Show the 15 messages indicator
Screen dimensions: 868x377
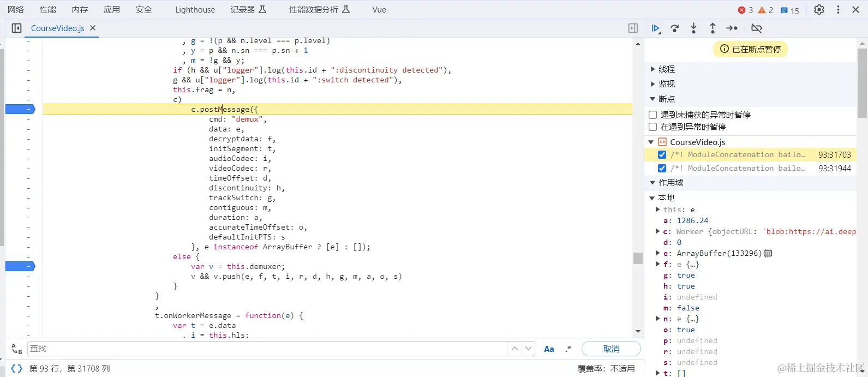[789, 10]
